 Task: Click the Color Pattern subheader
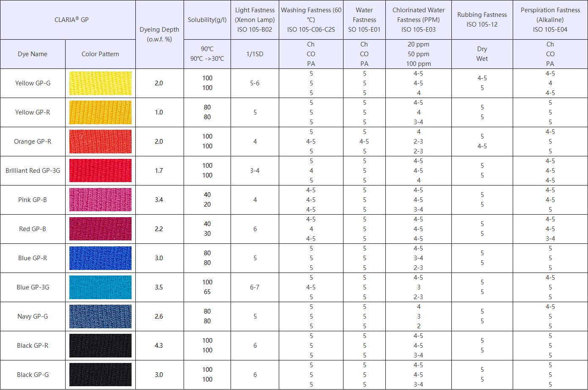(x=100, y=54)
